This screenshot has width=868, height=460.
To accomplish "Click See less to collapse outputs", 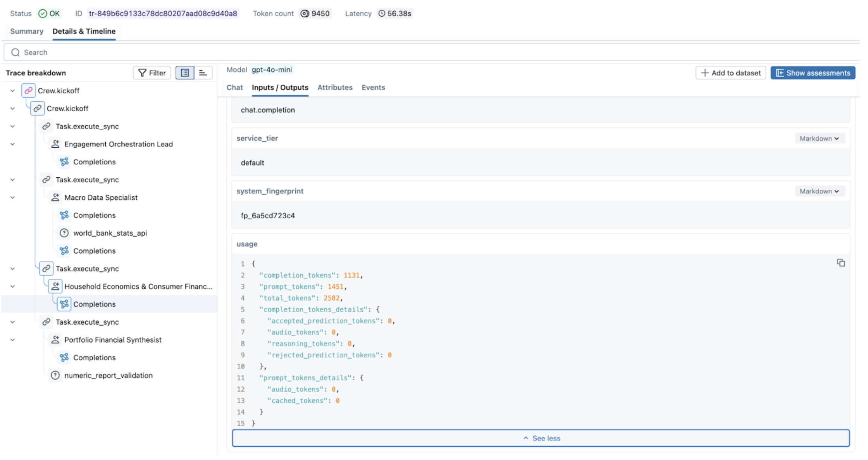I will pos(541,438).
